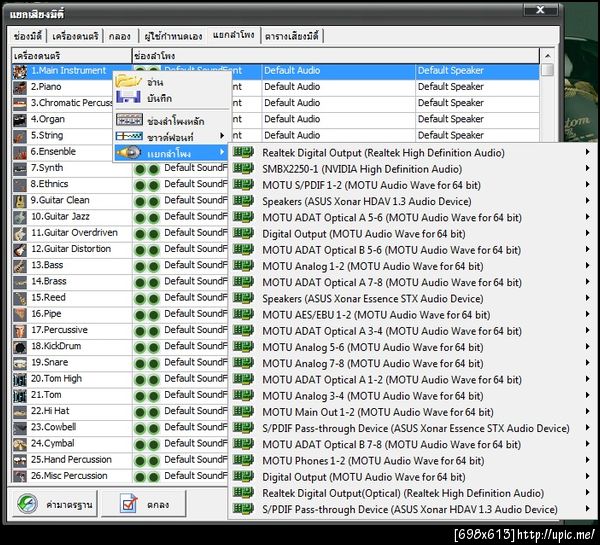Click the Guitar Distortion icon
The height and width of the screenshot is (545, 600).
20,250
